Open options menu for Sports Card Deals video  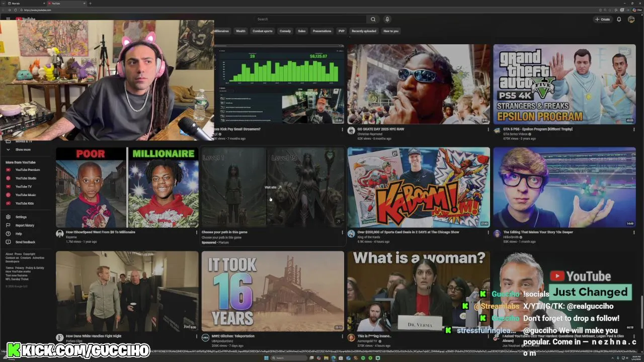pos(488,232)
